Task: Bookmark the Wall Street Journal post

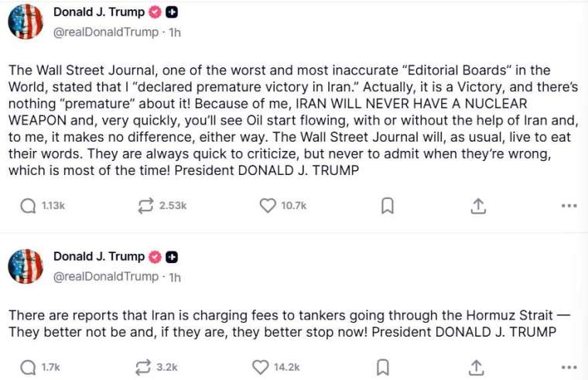Action: (388, 206)
